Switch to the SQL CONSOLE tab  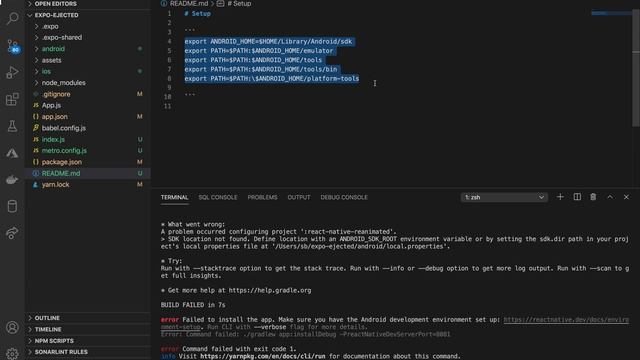218,198
